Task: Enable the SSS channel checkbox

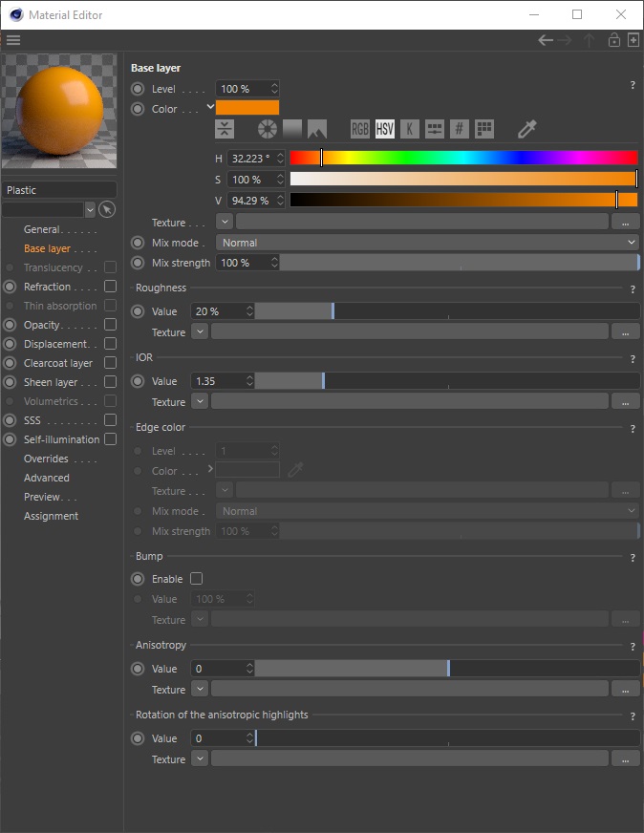Action: point(111,419)
